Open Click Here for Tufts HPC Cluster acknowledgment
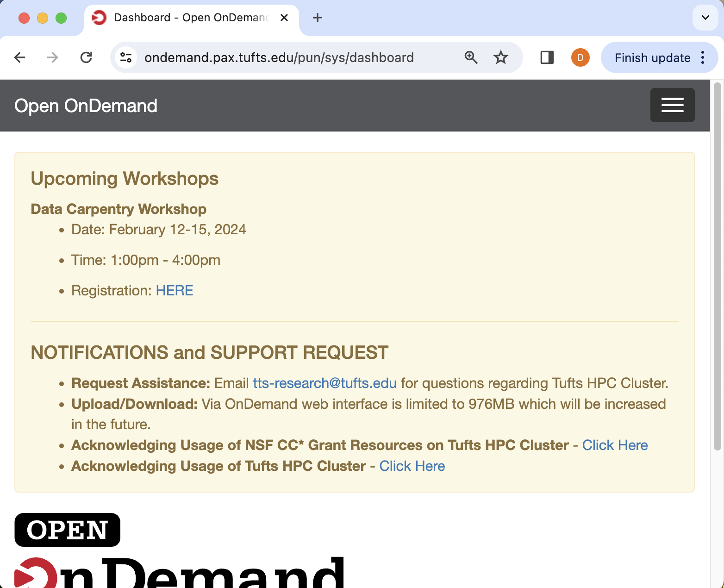The image size is (724, 588). [x=412, y=466]
